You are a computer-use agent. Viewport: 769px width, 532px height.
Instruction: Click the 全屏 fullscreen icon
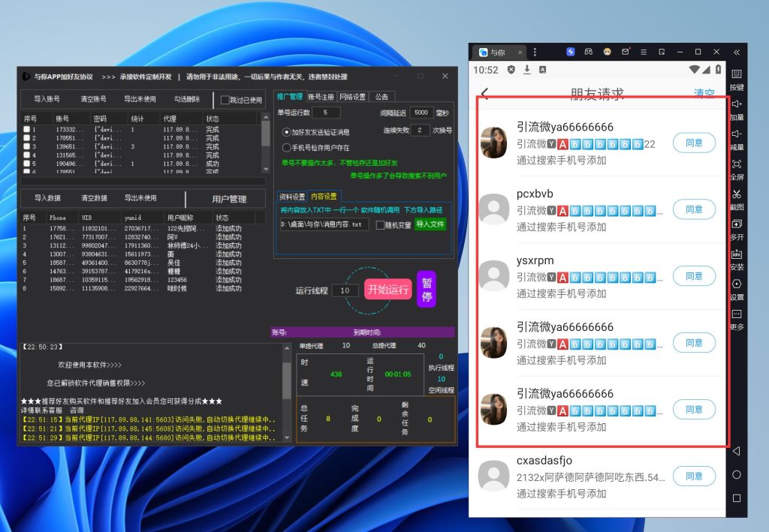coord(736,165)
